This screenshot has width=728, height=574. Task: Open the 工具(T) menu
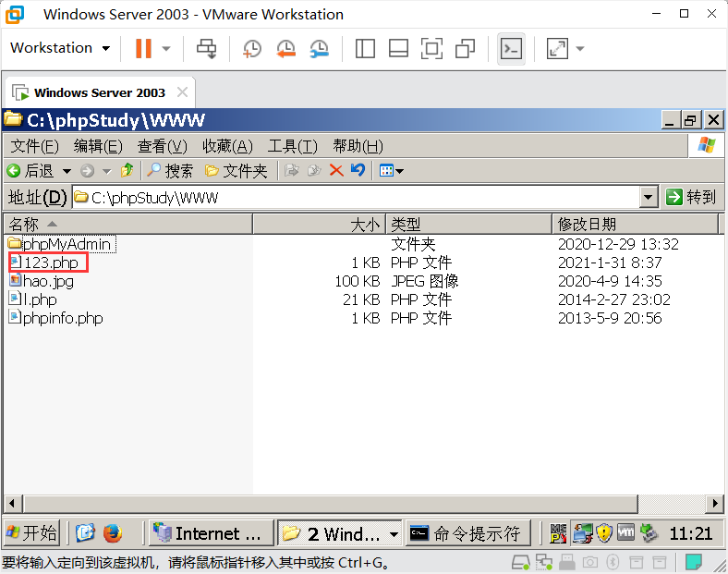[x=293, y=146]
